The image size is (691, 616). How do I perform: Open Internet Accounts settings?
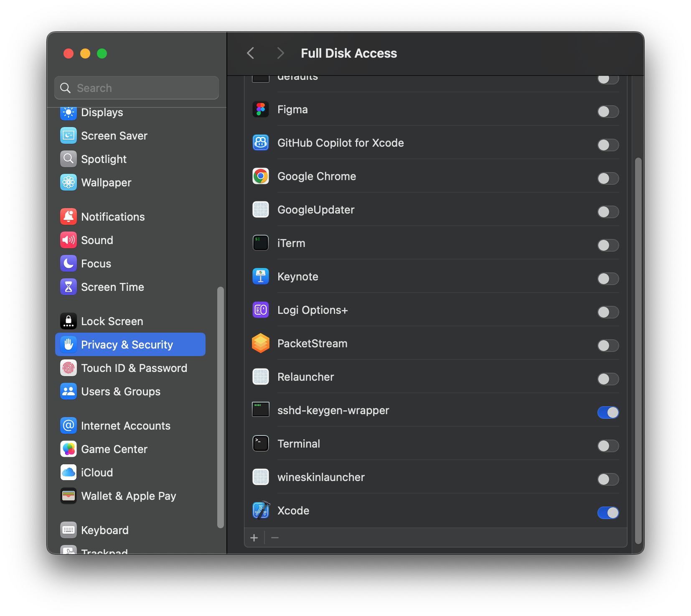pyautogui.click(x=130, y=425)
